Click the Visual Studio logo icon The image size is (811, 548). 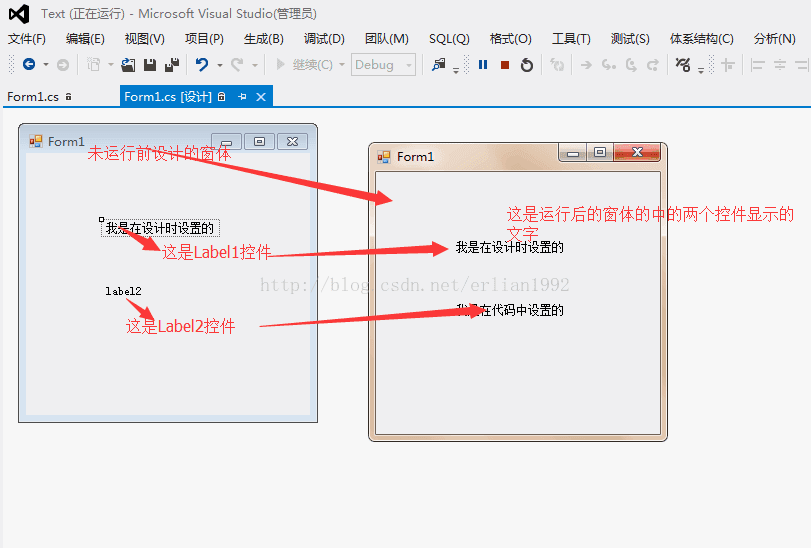click(19, 14)
